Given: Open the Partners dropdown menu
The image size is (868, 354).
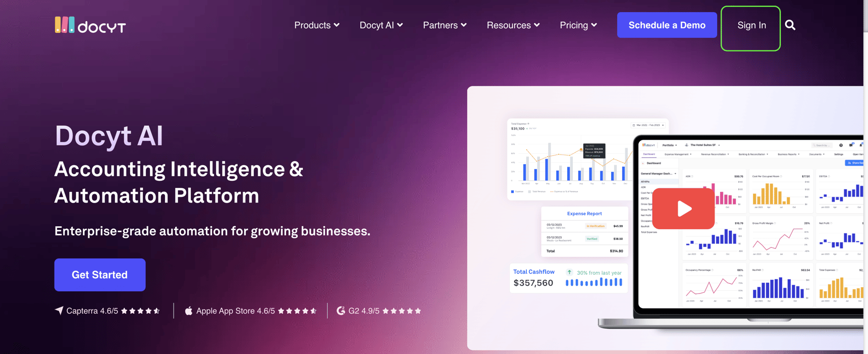Looking at the screenshot, I should point(445,25).
